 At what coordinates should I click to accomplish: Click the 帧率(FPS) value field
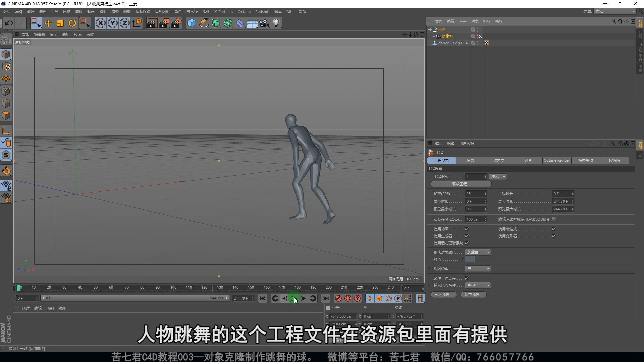476,194
